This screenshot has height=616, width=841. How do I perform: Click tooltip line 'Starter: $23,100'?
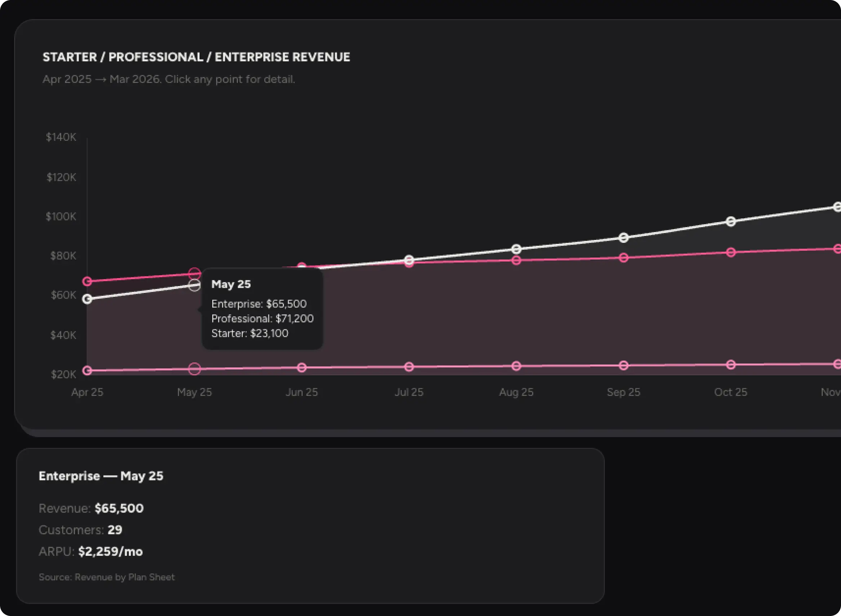(x=250, y=333)
